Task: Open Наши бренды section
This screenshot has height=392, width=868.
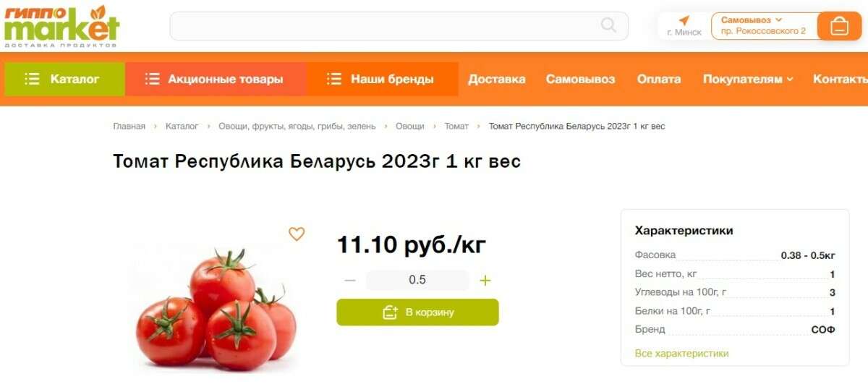Action: 383,79
